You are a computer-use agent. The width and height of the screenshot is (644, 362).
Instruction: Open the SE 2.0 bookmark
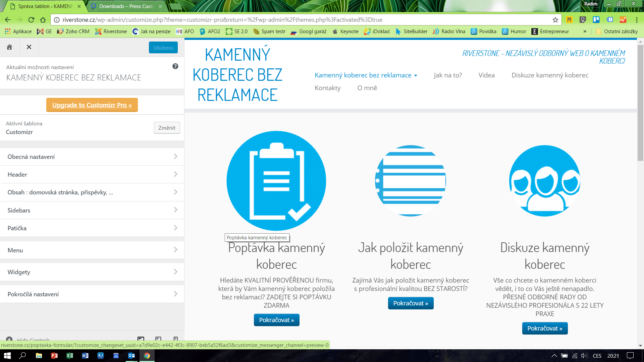coord(236,32)
